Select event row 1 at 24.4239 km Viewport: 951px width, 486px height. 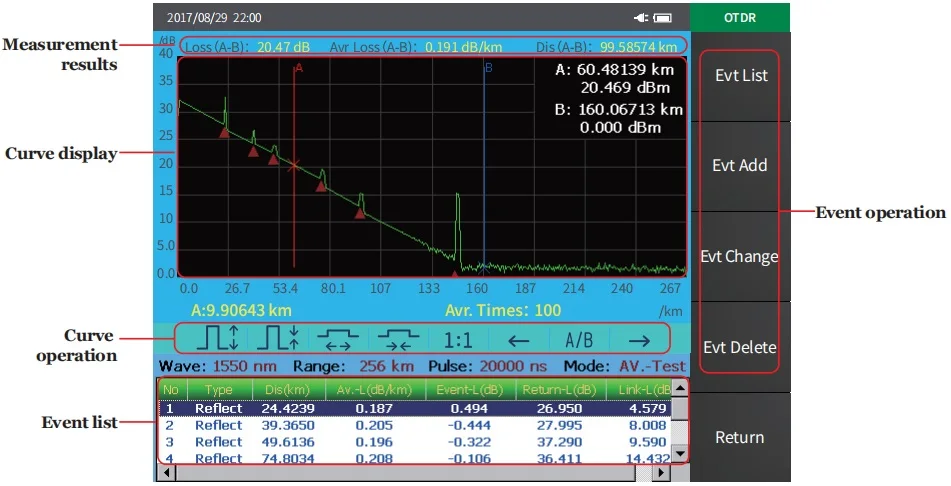point(415,408)
